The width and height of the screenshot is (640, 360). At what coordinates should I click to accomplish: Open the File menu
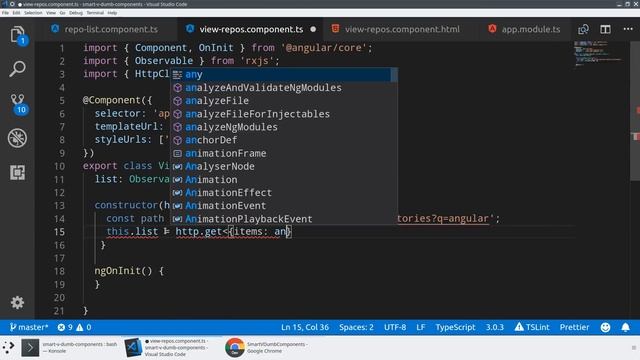pos(5,13)
